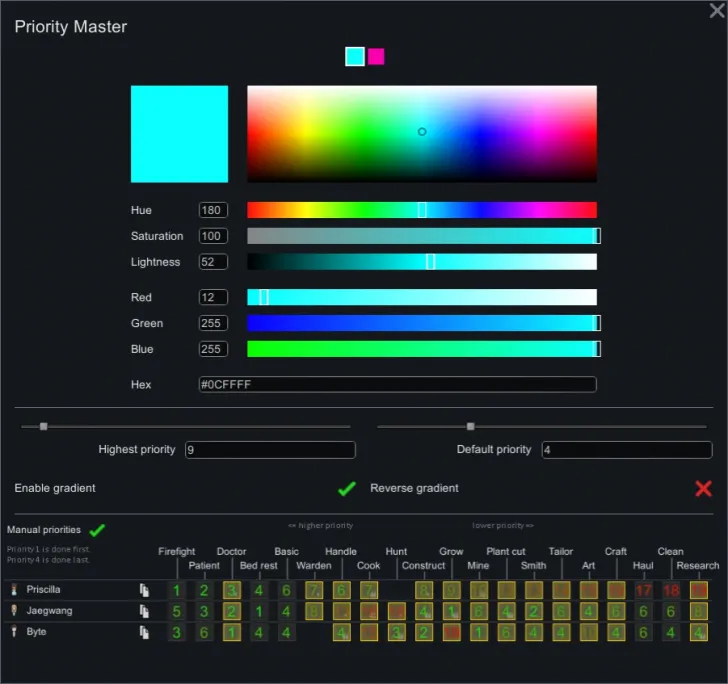Click the copy priorities icon for Byte
Image resolution: width=728 pixels, height=684 pixels.
[x=144, y=632]
